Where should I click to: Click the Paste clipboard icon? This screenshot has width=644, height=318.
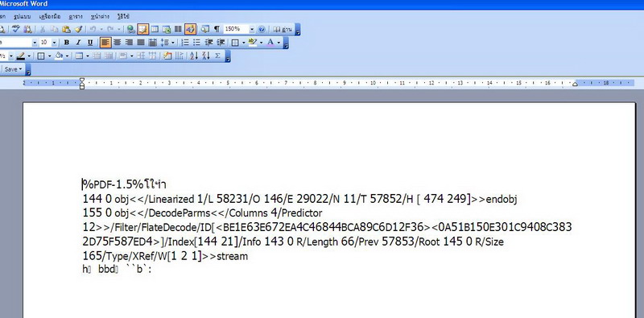coord(66,29)
